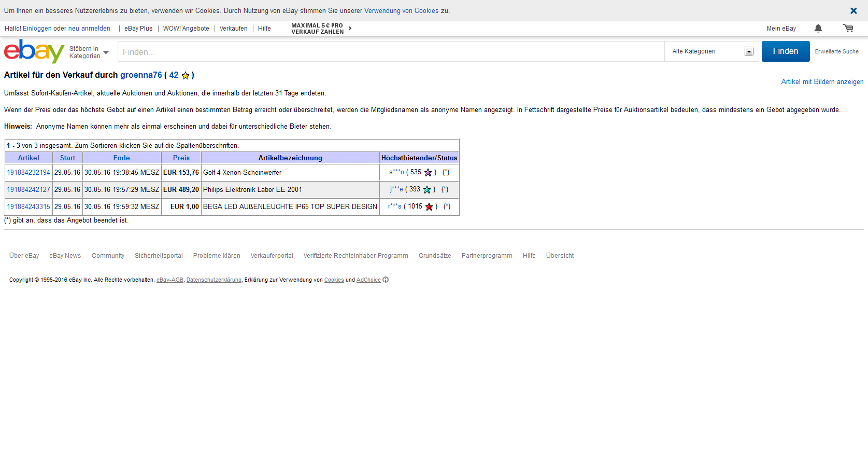Dismiss the cookie banner with X
Screen dimensions: 868x471
pyautogui.click(x=853, y=11)
